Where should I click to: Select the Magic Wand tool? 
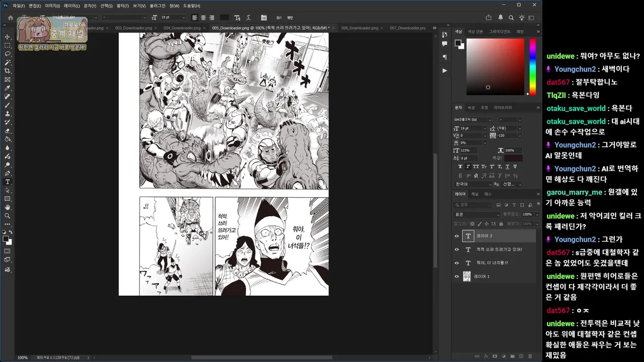tap(8, 62)
